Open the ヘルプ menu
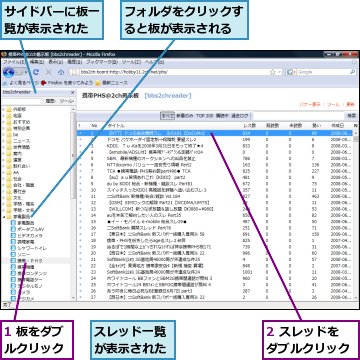The width and height of the screenshot is (360, 360). (x=154, y=62)
